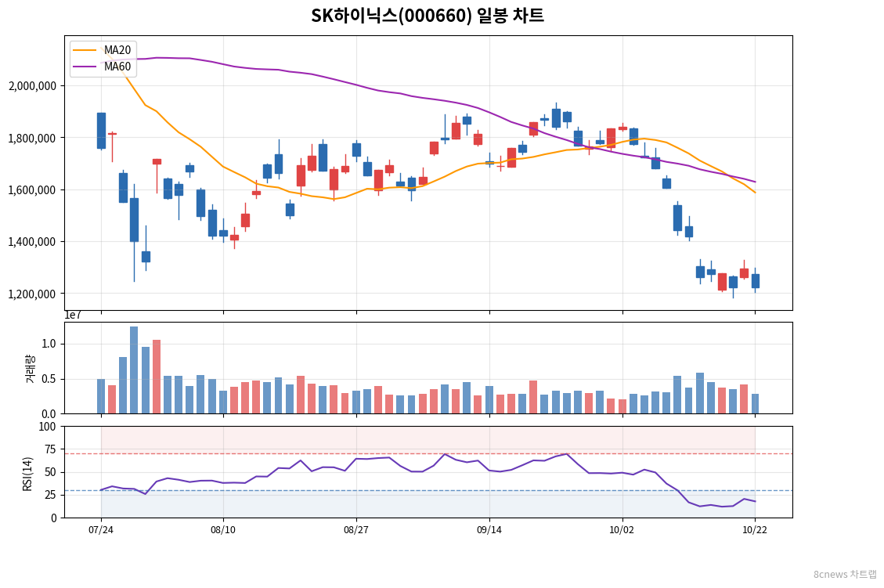
Task: Click the purple MA60 legend line sample
Action: [x=85, y=67]
